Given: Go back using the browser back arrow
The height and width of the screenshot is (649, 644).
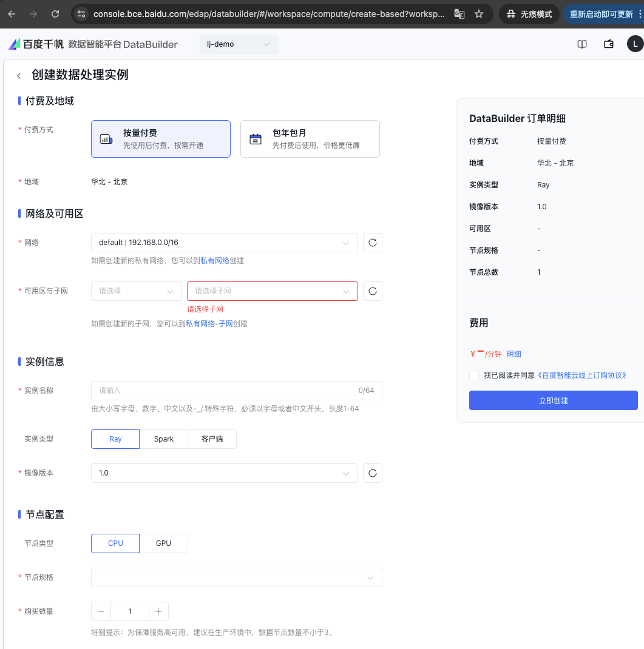Looking at the screenshot, I should (x=12, y=14).
